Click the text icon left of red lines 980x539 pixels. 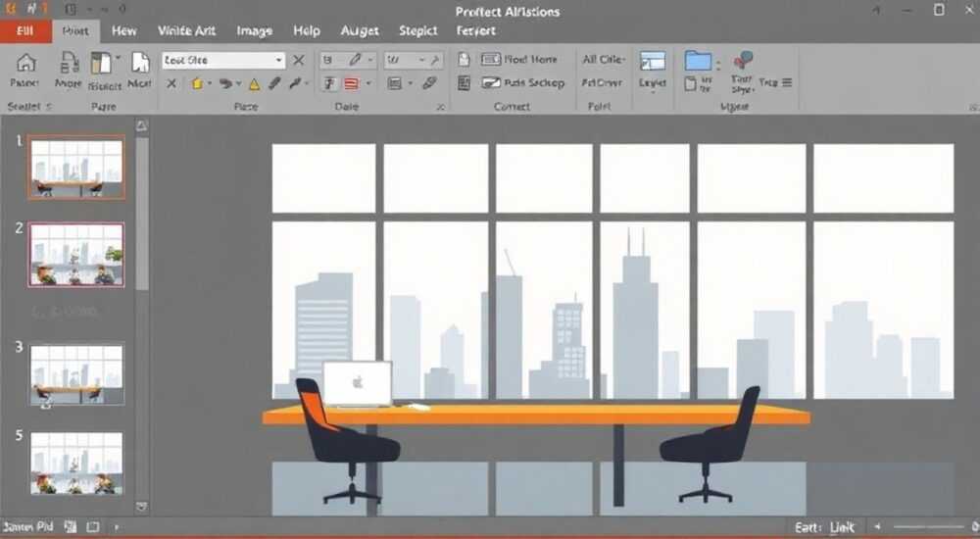(329, 83)
